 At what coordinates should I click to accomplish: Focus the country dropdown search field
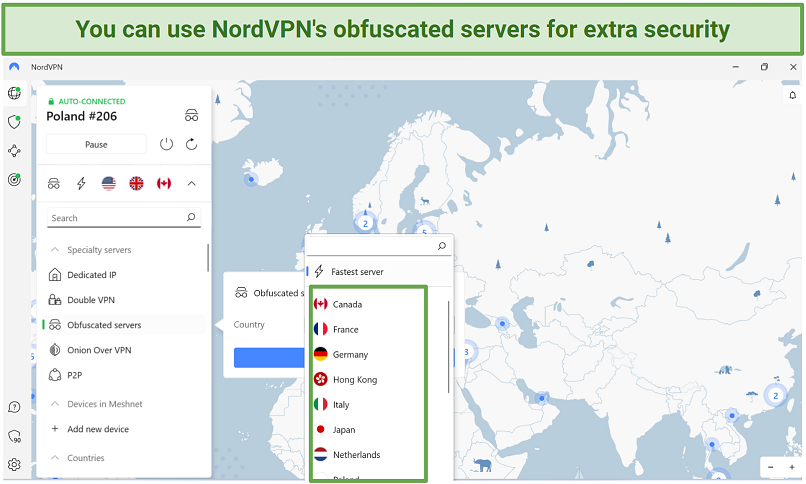(x=379, y=246)
